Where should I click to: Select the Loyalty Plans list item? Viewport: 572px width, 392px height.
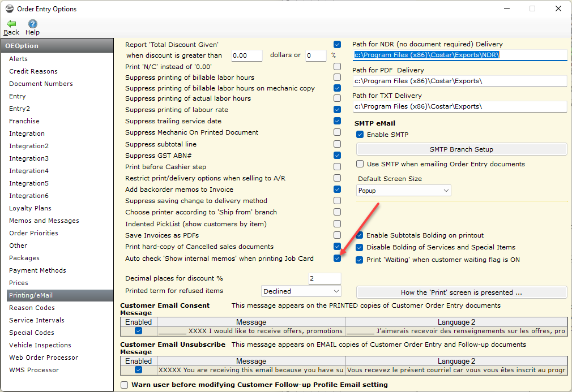[30, 208]
